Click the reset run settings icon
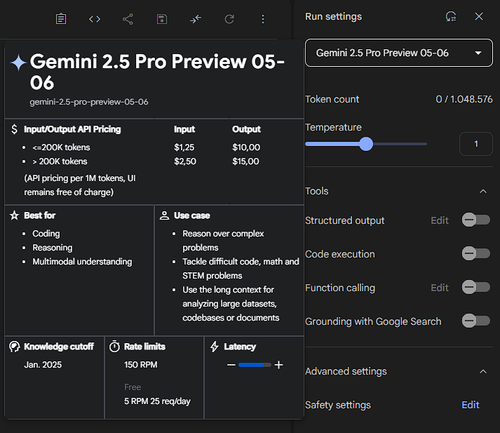This screenshot has width=500, height=433. click(451, 16)
